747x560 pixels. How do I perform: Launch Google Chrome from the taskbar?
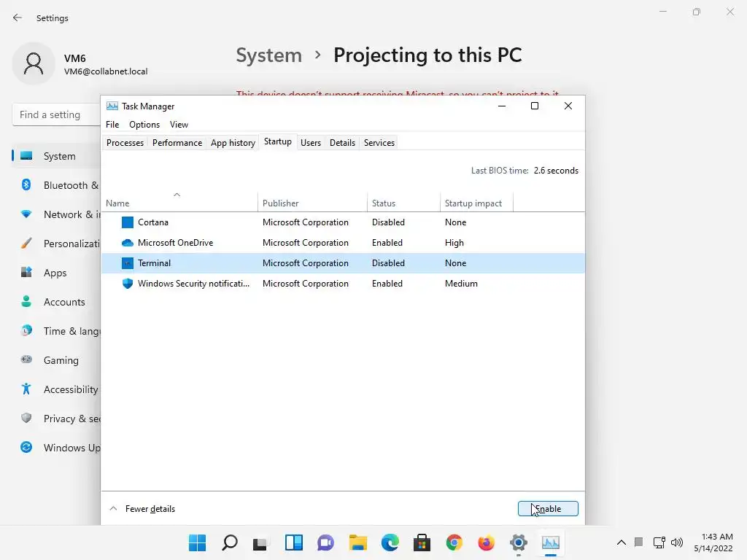click(454, 542)
